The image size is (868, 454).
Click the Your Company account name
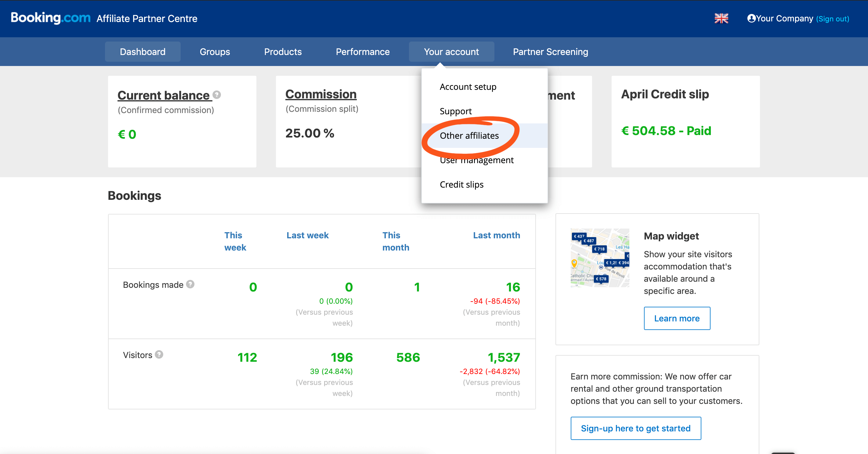pos(784,18)
